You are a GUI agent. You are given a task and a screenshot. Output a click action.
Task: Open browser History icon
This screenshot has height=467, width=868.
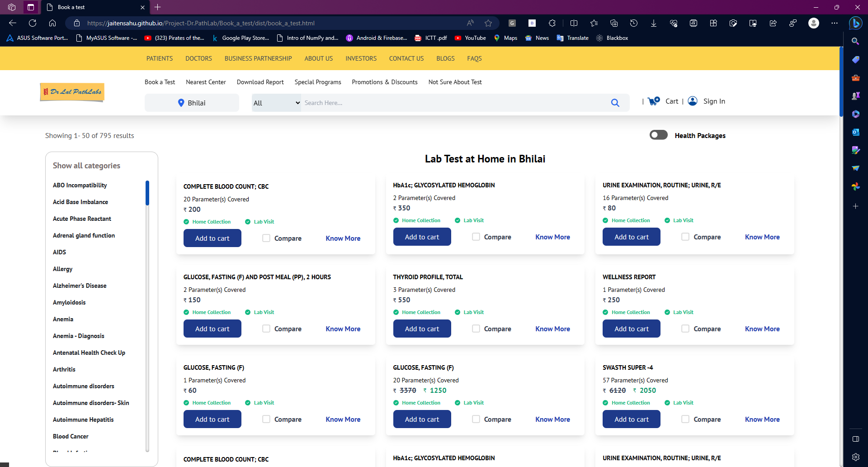(x=634, y=23)
